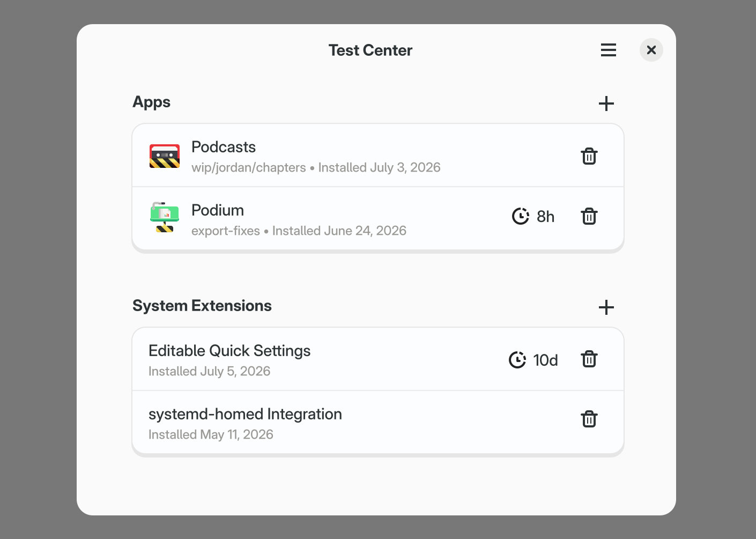Click the 'wip/jordan/chapters • Installed July 3, 2026' text
The height and width of the screenshot is (539, 756).
click(x=316, y=167)
